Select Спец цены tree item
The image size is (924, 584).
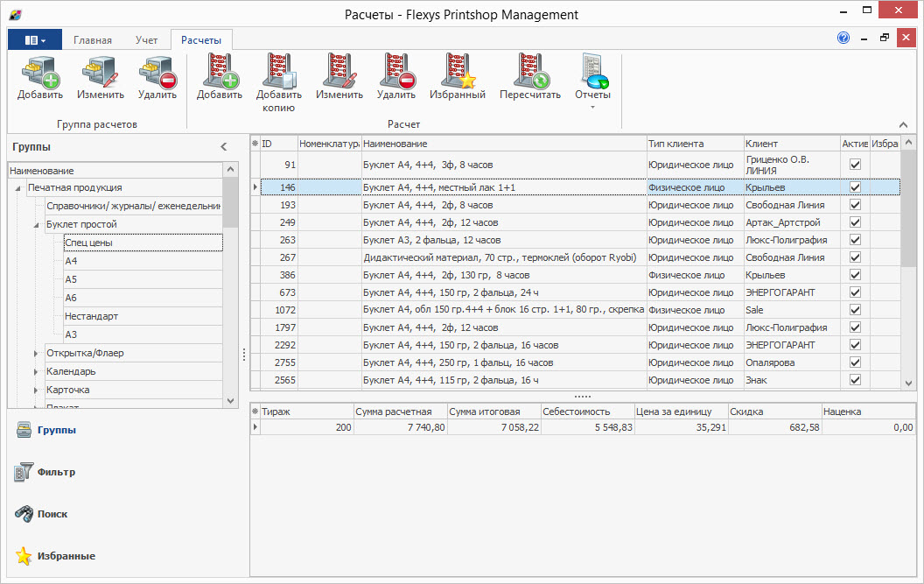(143, 243)
